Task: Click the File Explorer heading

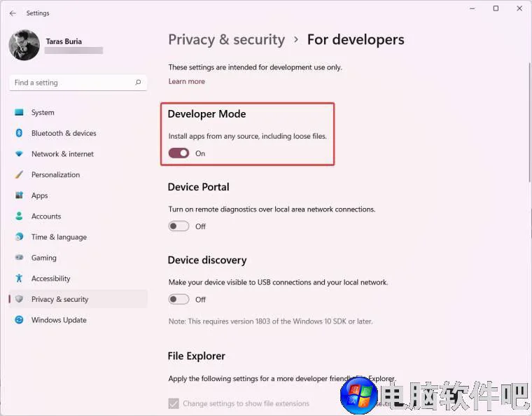Action: [x=197, y=356]
